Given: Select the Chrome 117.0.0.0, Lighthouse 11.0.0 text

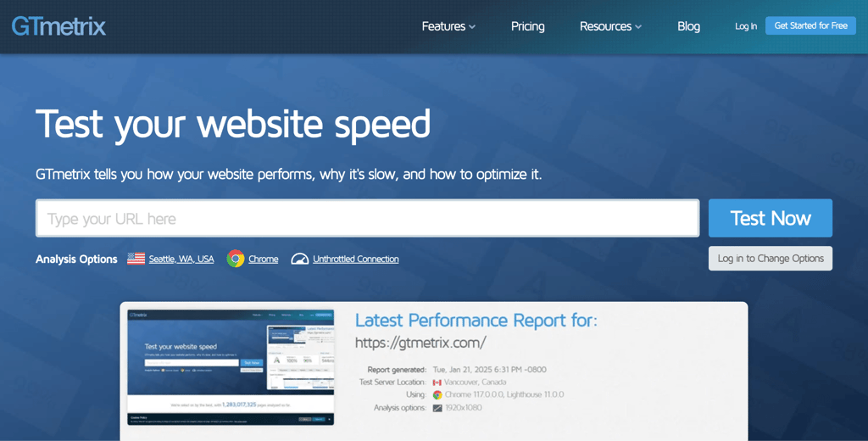Looking at the screenshot, I should pyautogui.click(x=504, y=395).
